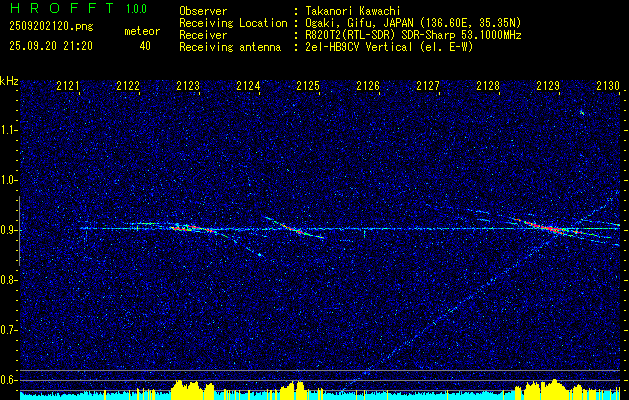Click the 2129 time marker

pyautogui.click(x=548, y=86)
